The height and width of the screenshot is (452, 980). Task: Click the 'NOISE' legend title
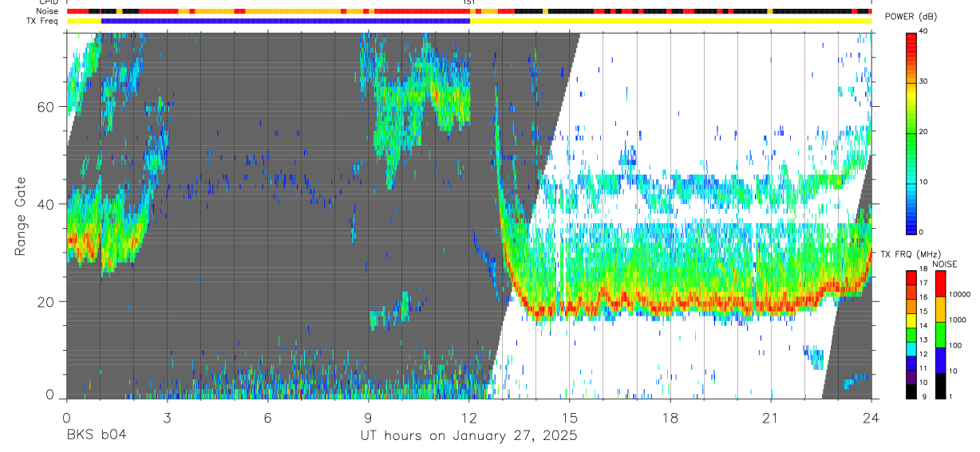pos(945,264)
